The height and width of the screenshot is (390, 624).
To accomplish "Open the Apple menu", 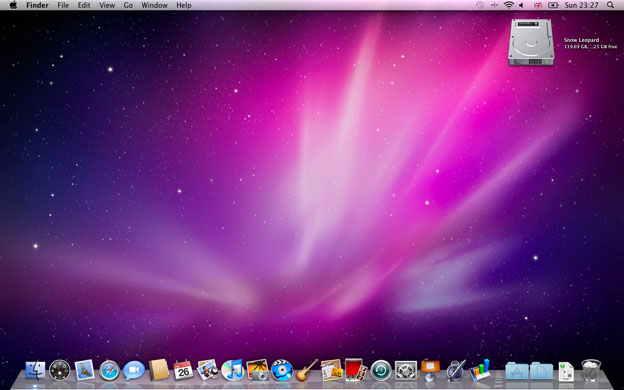I will (x=13, y=5).
